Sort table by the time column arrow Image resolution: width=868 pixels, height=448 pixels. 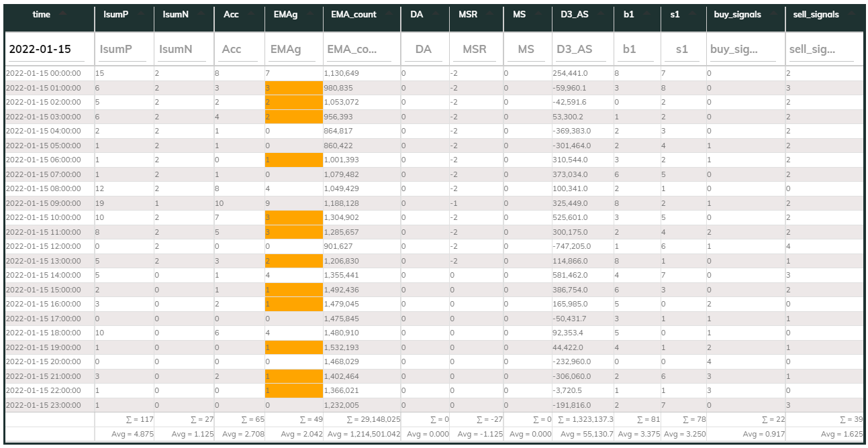pos(62,14)
